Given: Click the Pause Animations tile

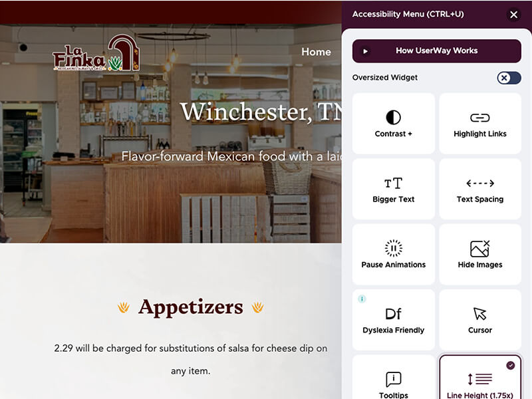Looking at the screenshot, I should [x=393, y=255].
